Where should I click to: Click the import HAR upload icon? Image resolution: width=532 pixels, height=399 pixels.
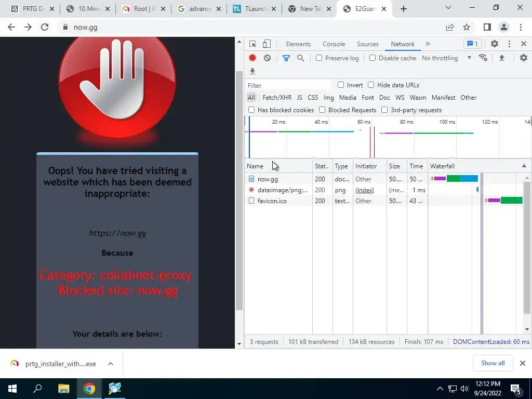click(x=502, y=58)
